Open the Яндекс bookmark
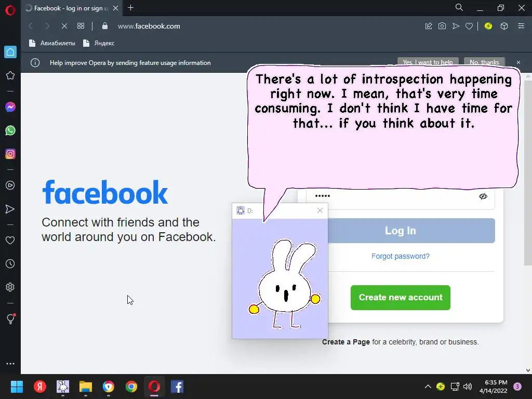 [x=99, y=43]
